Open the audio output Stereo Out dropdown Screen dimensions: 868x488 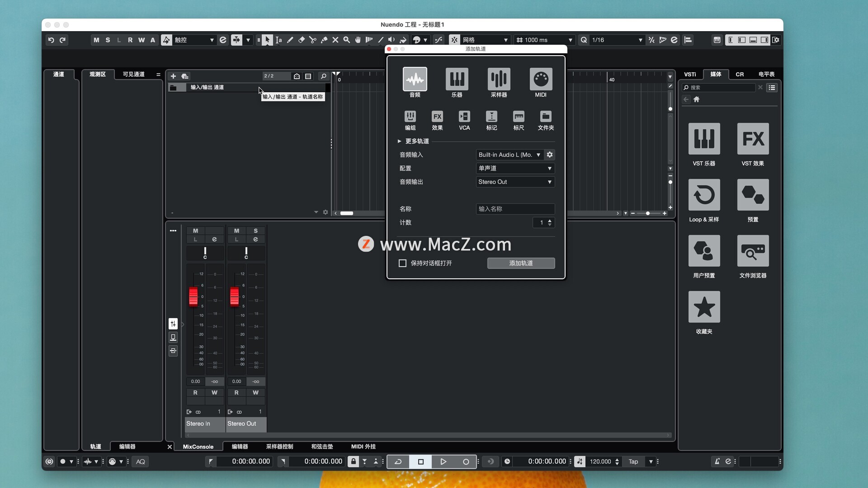(515, 182)
